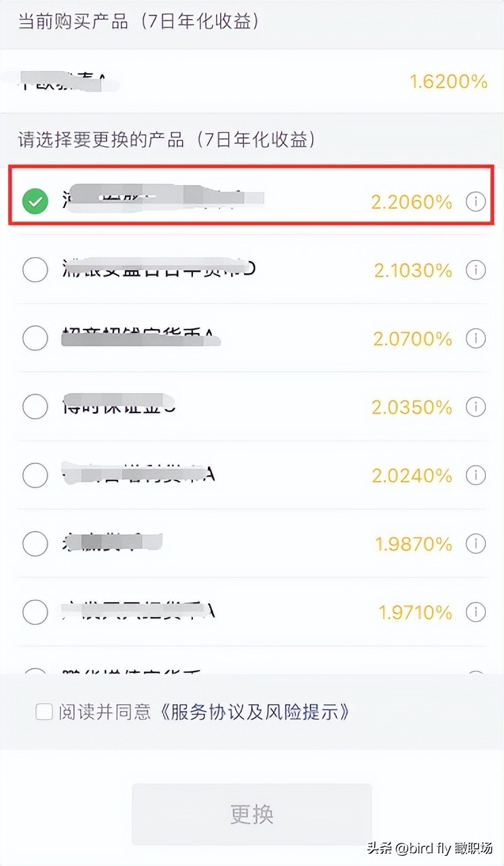Select the green checked product radio button

point(35,201)
